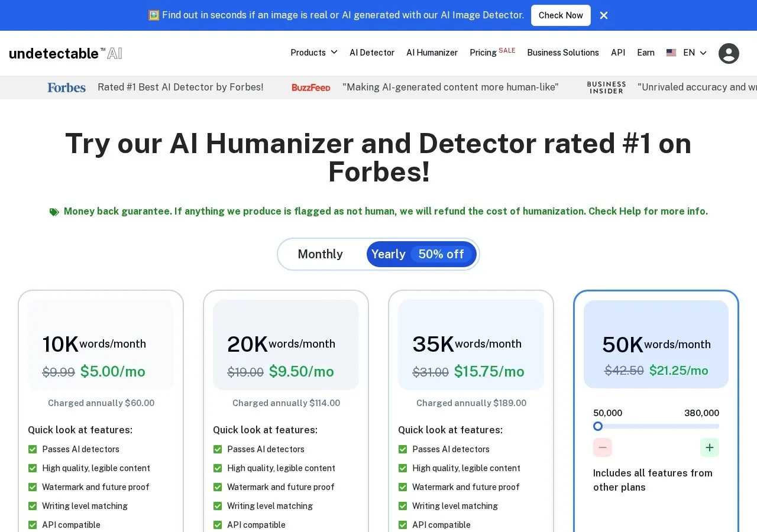Click the $9.50/mo price in 20K plan
This screenshot has width=757, height=532.
[x=302, y=372]
